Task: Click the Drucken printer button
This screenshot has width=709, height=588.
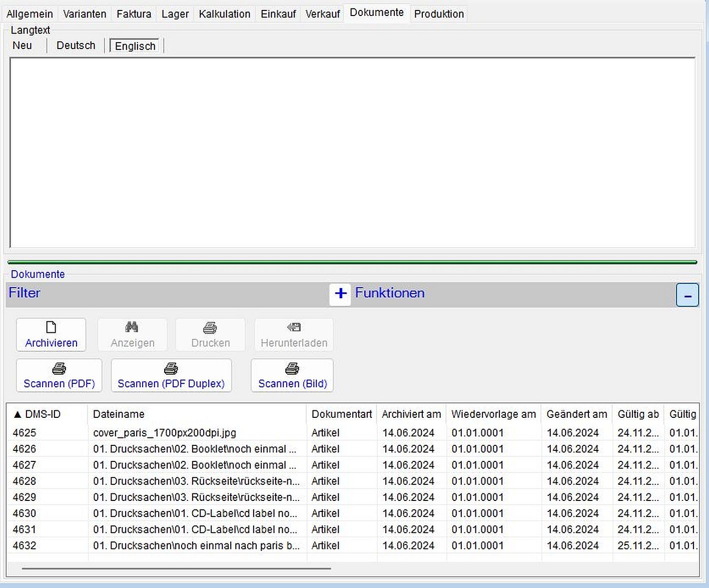Action: click(210, 335)
